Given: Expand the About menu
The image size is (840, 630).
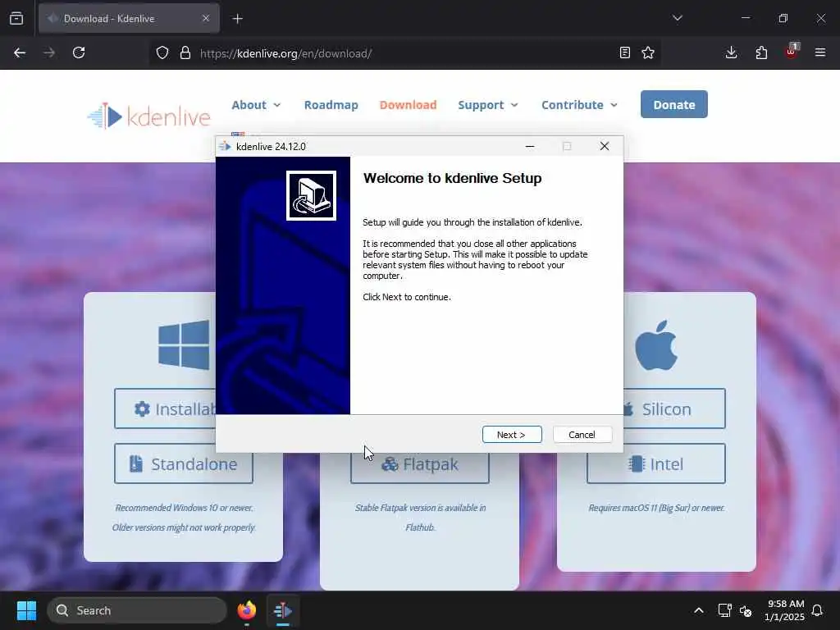Looking at the screenshot, I should [x=256, y=105].
